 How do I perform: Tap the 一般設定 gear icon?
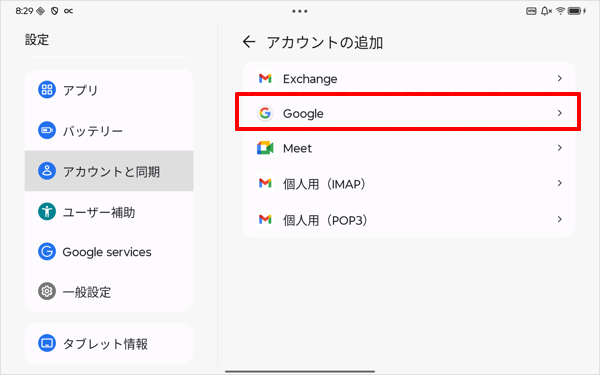tap(47, 291)
